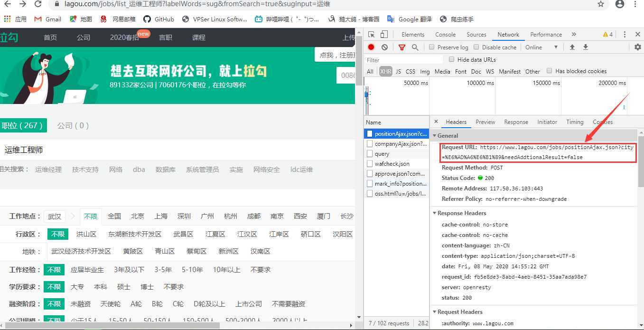644x330 pixels.
Task: Click the network Filter text field
Action: (404, 60)
